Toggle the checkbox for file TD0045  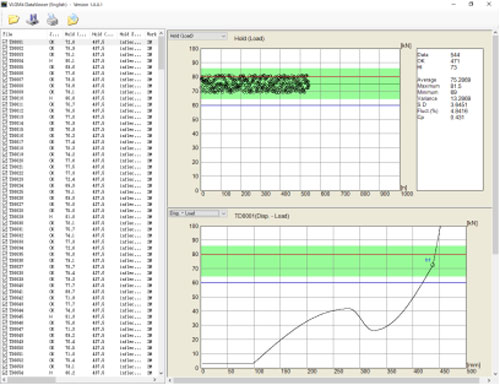(5, 317)
